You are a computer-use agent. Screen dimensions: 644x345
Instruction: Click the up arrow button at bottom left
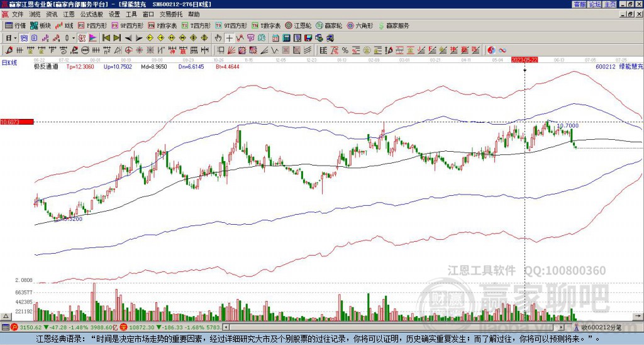coord(5,316)
